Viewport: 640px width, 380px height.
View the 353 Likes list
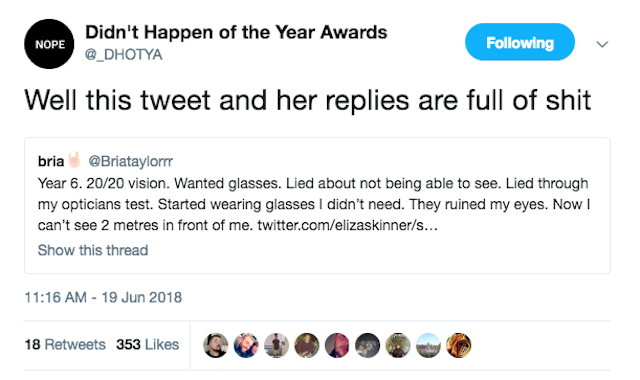(x=147, y=344)
